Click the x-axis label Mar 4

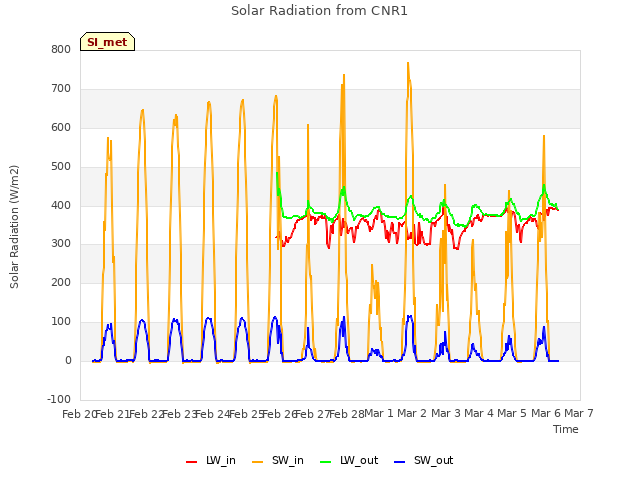479,413
